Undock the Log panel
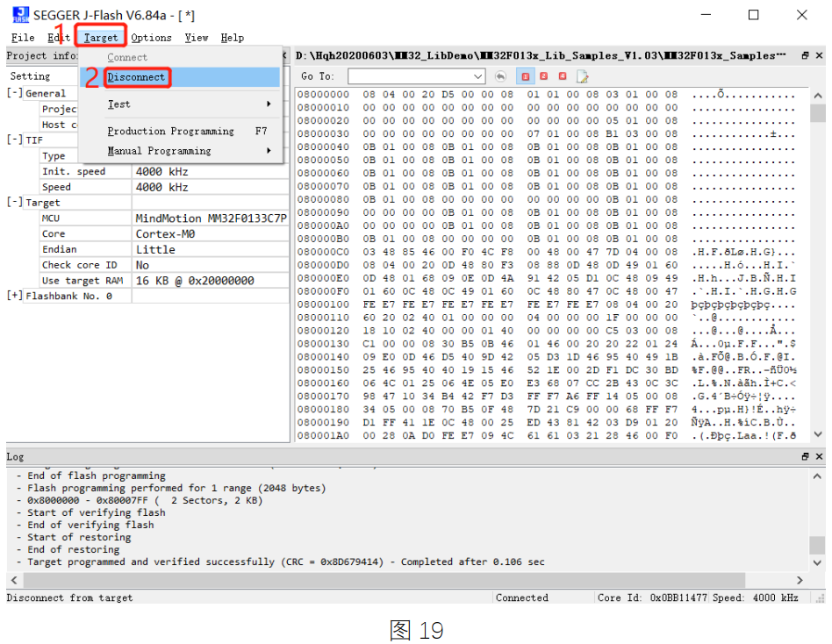The height and width of the screenshot is (644, 832). tap(805, 456)
